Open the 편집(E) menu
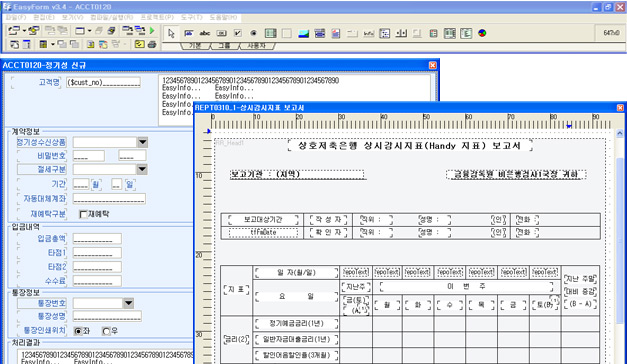The image size is (627, 364). click(44, 18)
